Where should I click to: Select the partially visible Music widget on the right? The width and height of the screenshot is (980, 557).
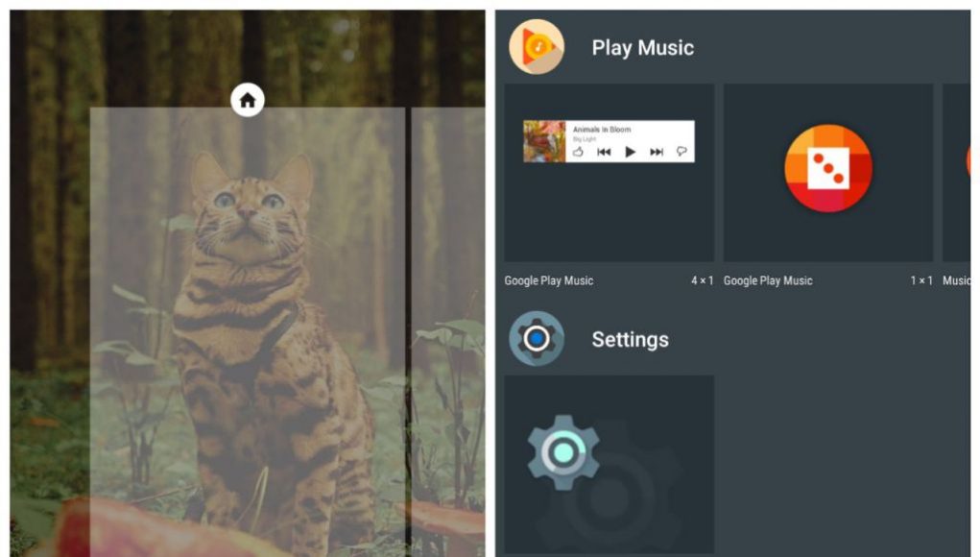pos(957,173)
